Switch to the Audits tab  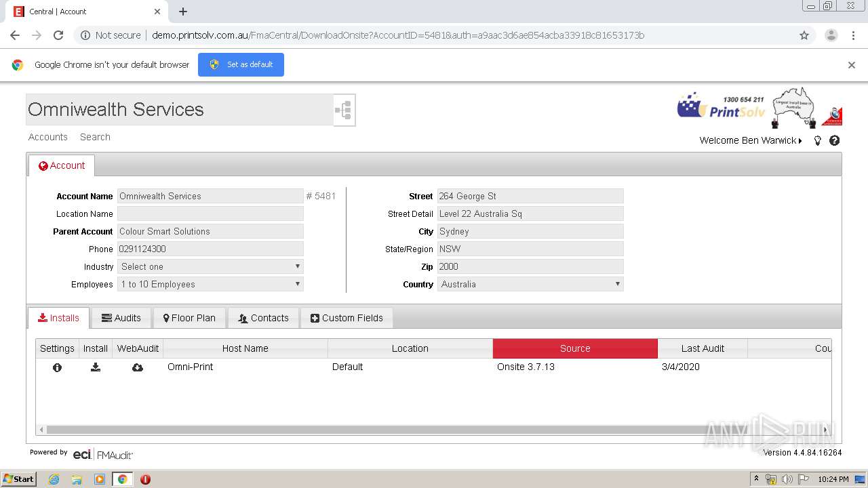point(121,318)
